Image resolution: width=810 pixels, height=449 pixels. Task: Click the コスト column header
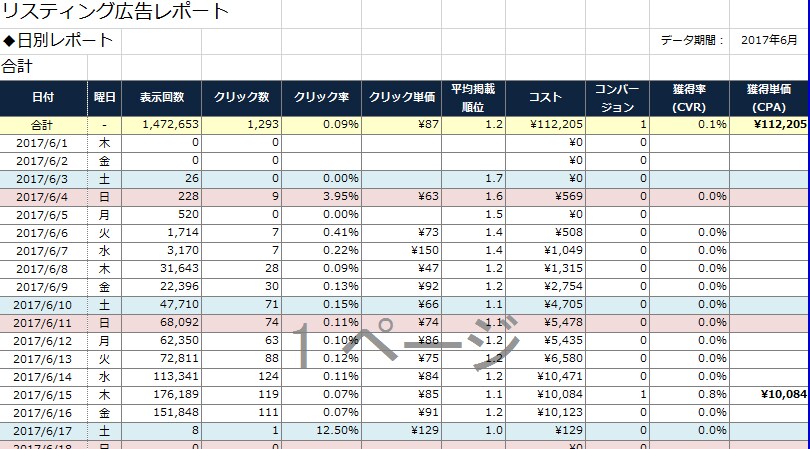point(545,98)
